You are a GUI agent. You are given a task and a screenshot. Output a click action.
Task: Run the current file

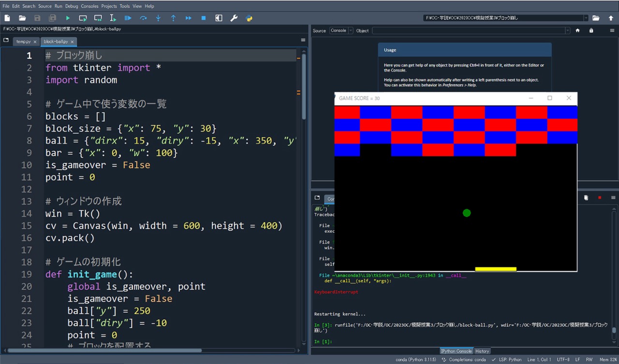(67, 18)
